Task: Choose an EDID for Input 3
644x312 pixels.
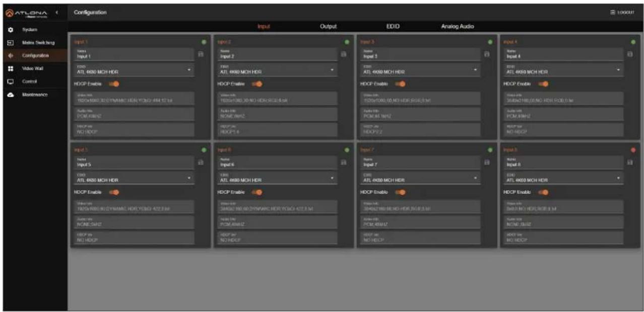Action: 420,69
